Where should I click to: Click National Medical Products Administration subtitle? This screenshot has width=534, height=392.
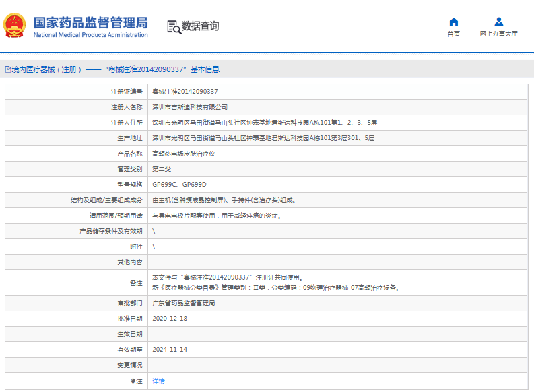tap(90, 35)
